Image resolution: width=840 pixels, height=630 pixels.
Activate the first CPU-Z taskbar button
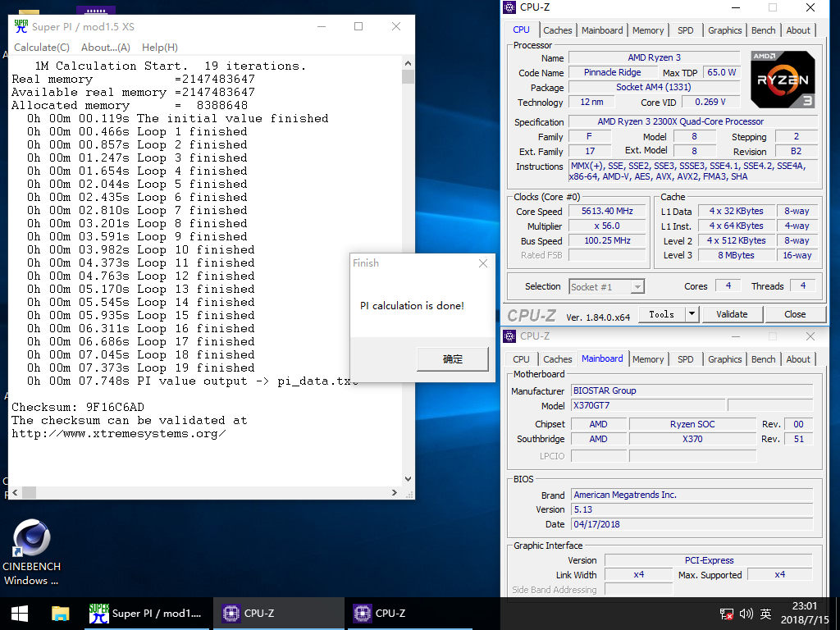[278, 614]
